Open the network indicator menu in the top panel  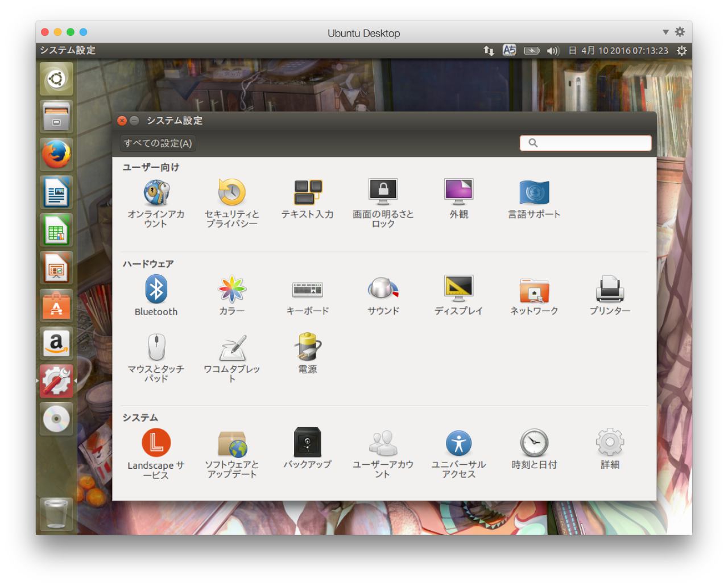click(x=489, y=51)
